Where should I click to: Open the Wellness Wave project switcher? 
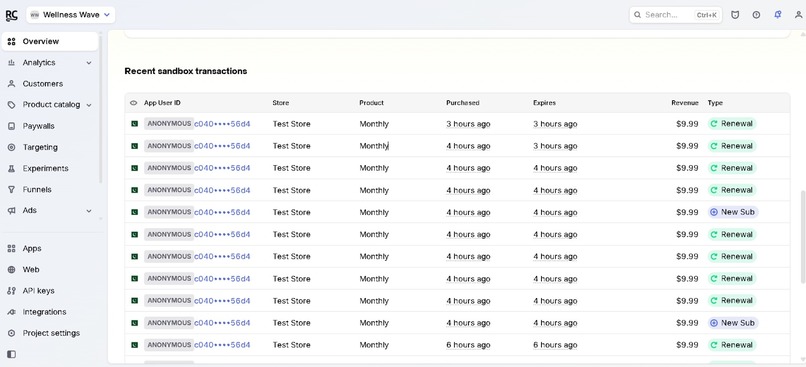click(70, 15)
